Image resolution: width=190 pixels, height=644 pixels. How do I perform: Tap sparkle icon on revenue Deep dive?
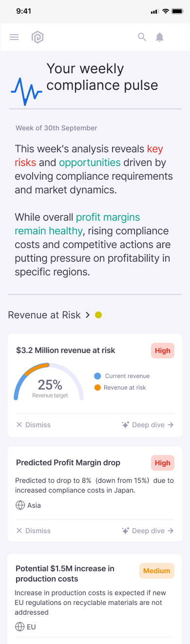(126, 425)
